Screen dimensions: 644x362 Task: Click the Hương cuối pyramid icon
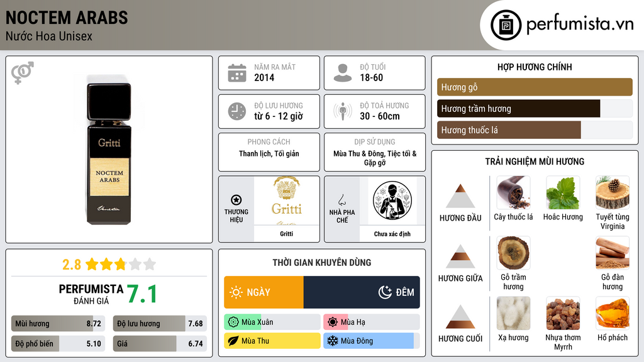click(x=460, y=317)
